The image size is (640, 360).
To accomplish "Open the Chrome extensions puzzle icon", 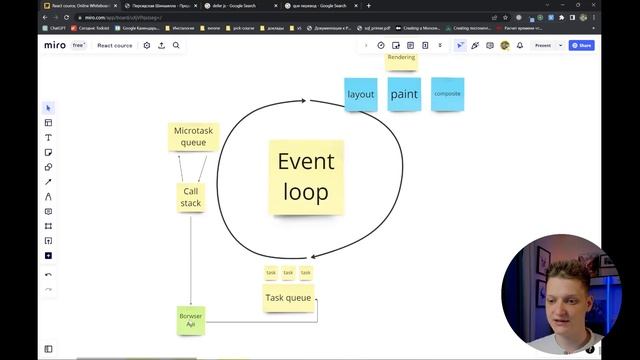I will point(562,18).
